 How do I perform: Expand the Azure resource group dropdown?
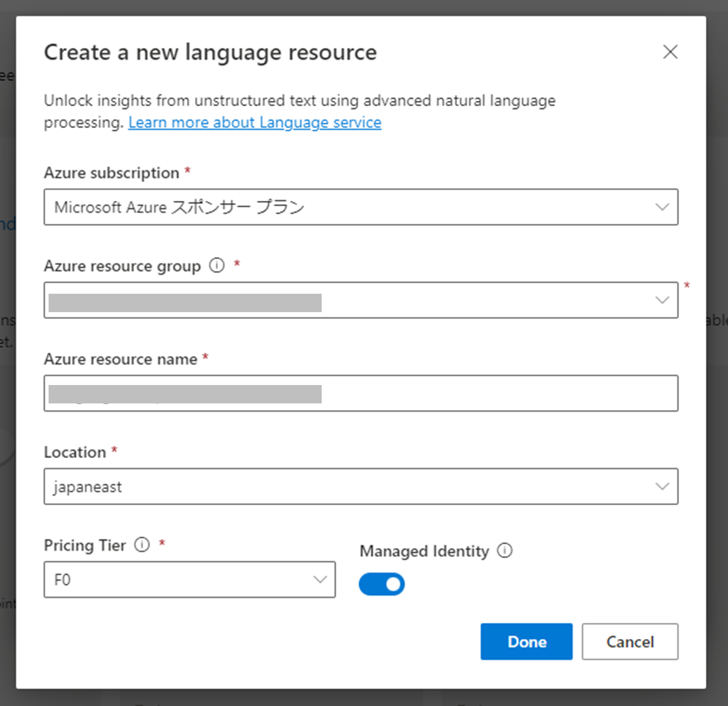pyautogui.click(x=361, y=300)
